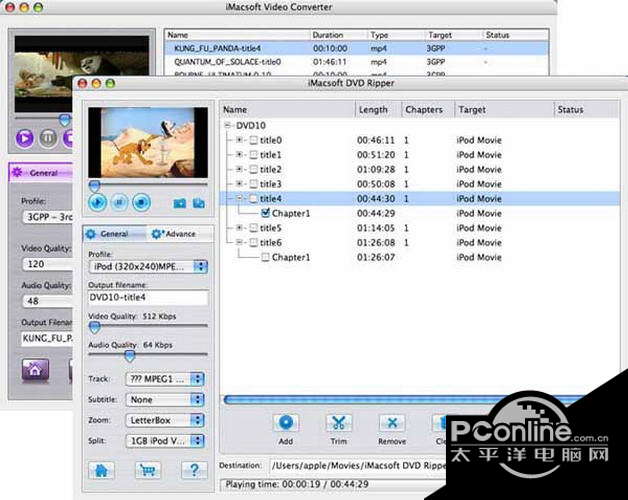Switch to the Advance tab
The image size is (628, 500).
coord(180,234)
